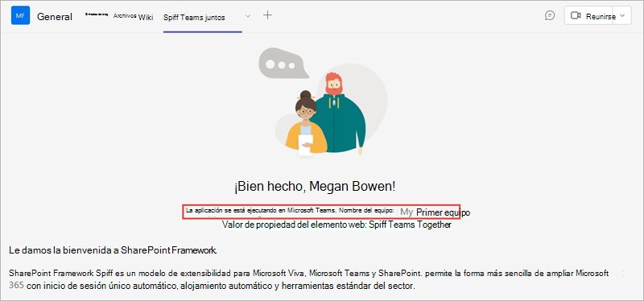This screenshot has height=301, width=644.
Task: Switch to the Wiki tab
Action: tap(146, 17)
